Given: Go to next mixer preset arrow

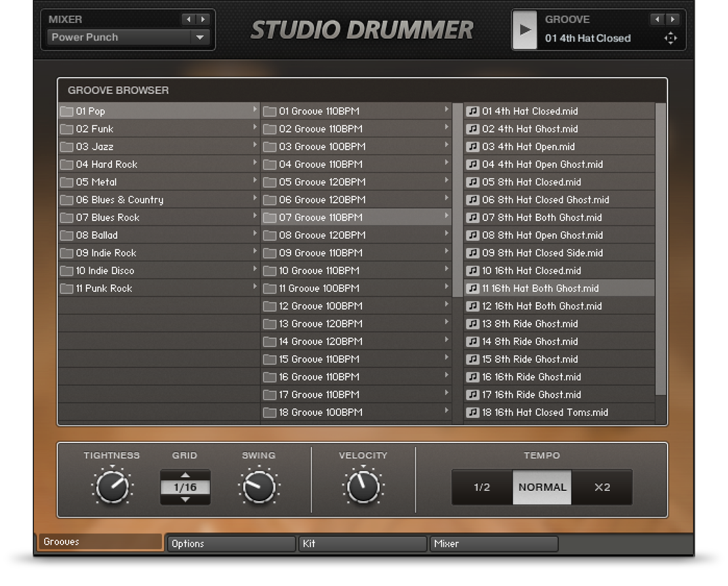Looking at the screenshot, I should [x=203, y=20].
